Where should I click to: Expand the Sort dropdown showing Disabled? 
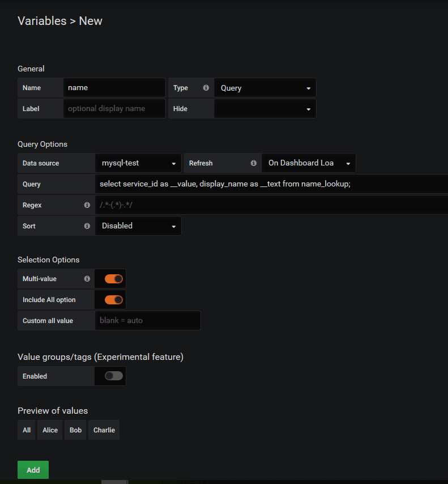tap(138, 226)
